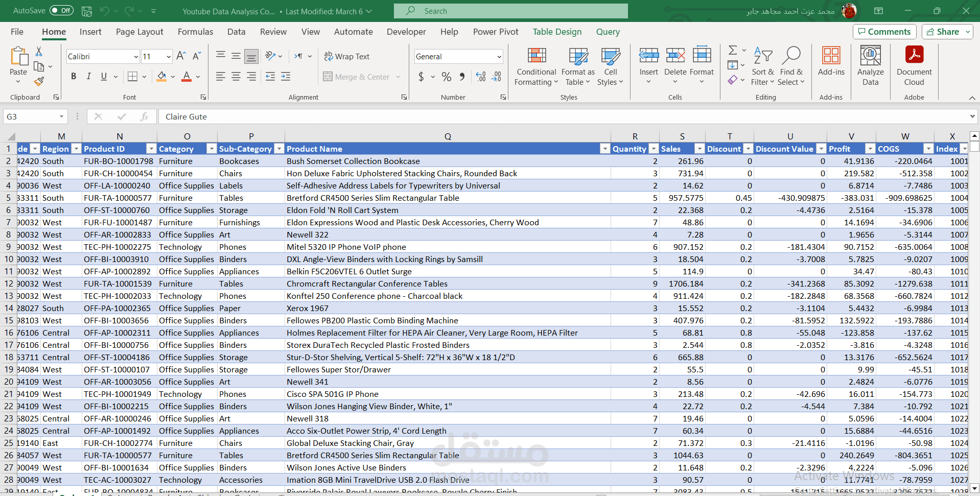Switch to the Query tab
This screenshot has width=980, height=496.
[608, 32]
